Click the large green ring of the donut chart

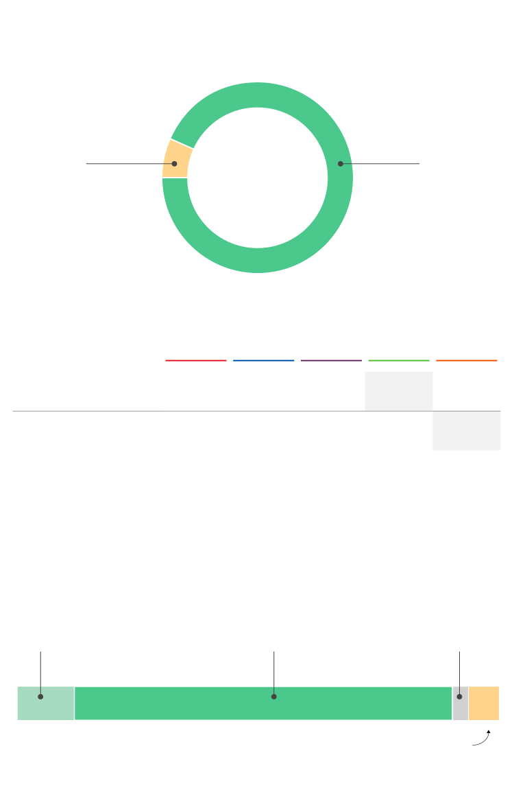coord(258,261)
